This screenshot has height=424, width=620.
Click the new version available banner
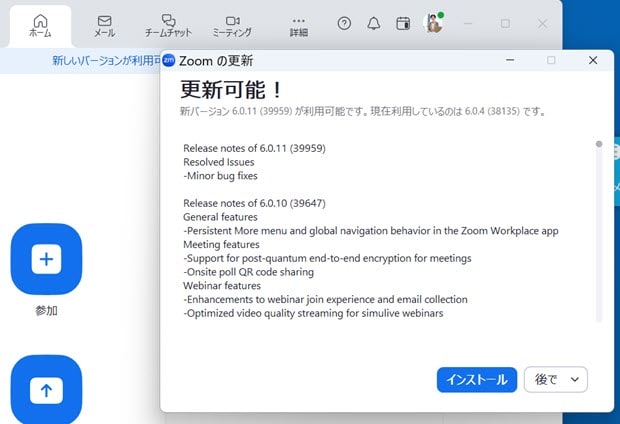coord(100,61)
